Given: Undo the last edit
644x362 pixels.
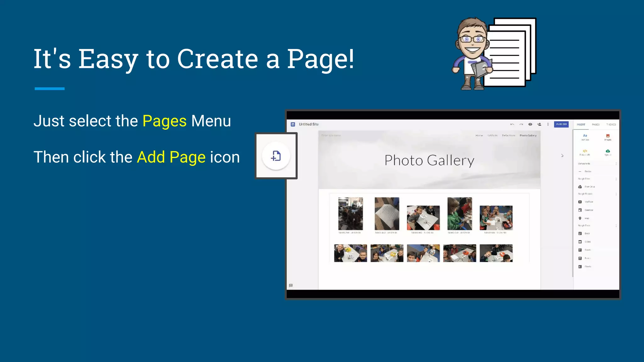Looking at the screenshot, I should click(x=512, y=124).
